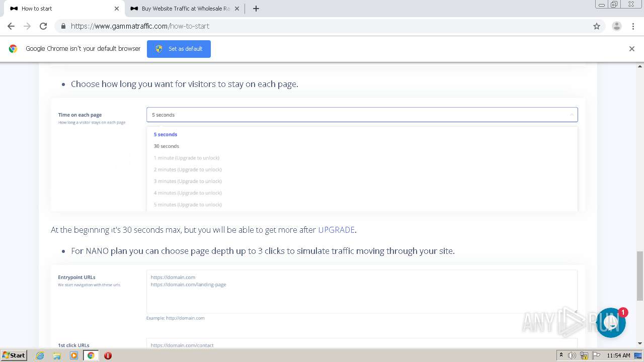Select the '30 seconds' option
Image resolution: width=644 pixels, height=362 pixels.
tap(167, 146)
